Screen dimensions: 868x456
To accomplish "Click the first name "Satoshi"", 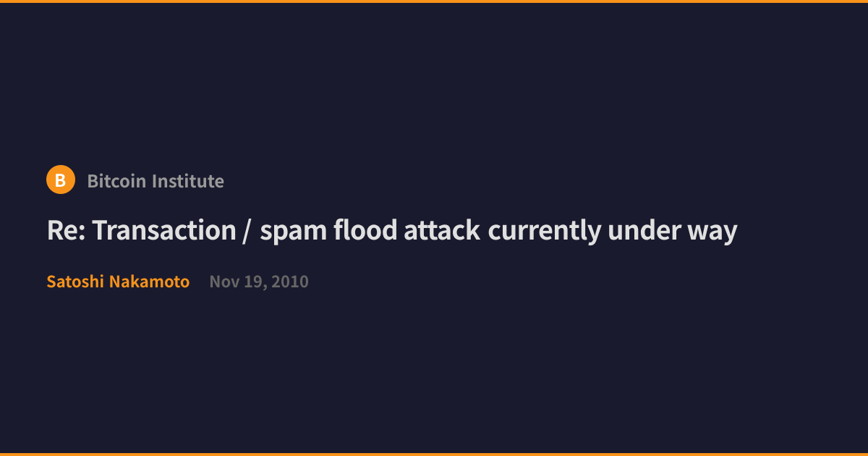I will tap(75, 282).
